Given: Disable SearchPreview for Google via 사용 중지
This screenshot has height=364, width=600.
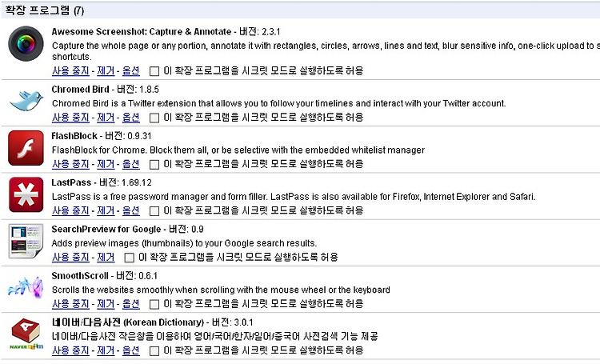Looking at the screenshot, I should (x=70, y=258).
